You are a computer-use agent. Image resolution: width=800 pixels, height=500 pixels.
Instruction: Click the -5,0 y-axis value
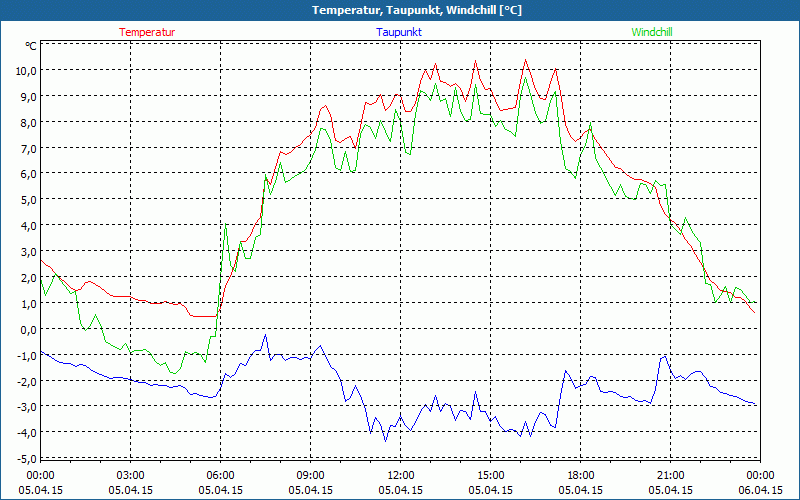coord(27,459)
